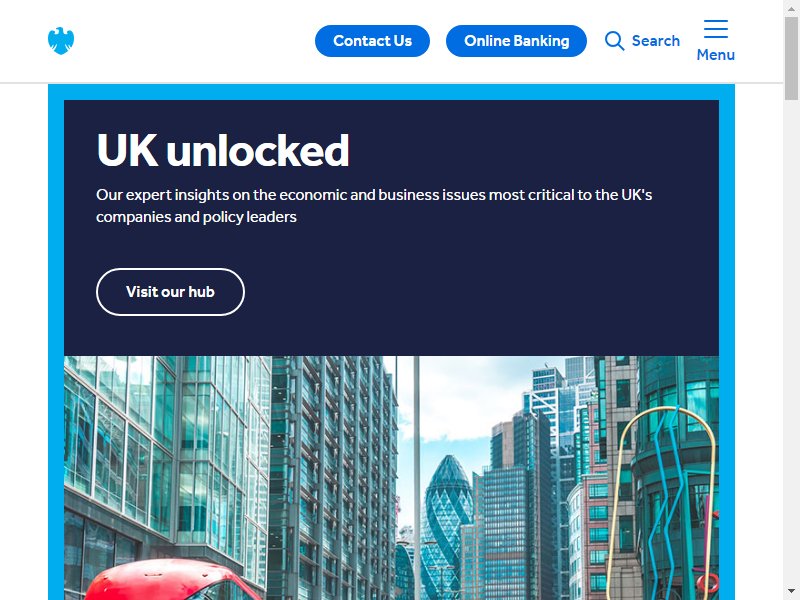This screenshot has height=600, width=800.
Task: Click the Search text label
Action: [656, 41]
